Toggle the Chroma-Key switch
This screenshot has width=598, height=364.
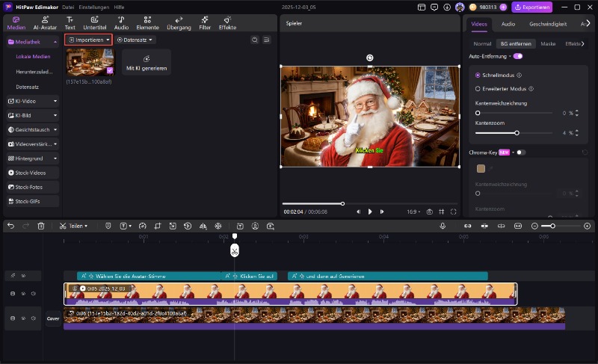(x=521, y=152)
